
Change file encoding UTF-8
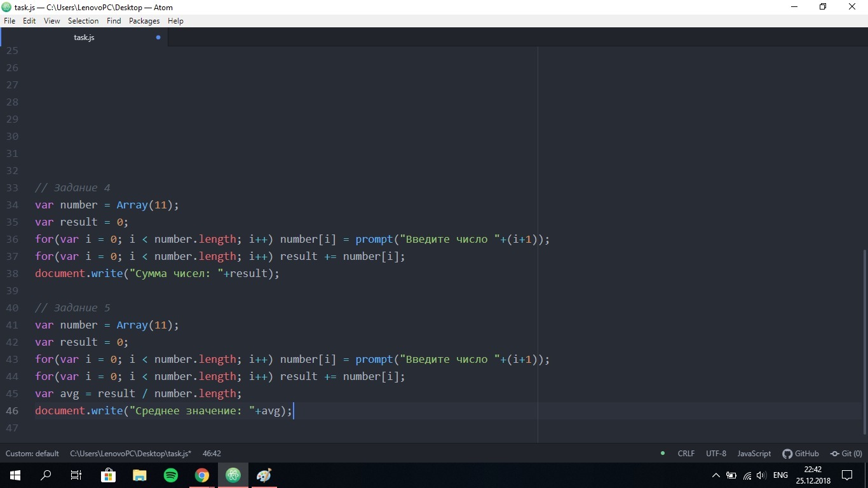715,454
